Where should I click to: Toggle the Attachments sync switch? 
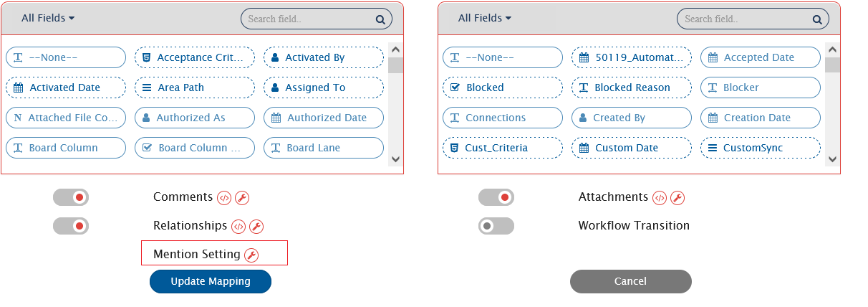[x=496, y=197]
